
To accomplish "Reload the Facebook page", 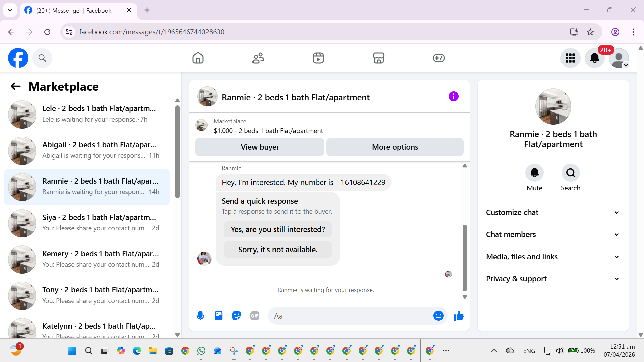I will (x=47, y=32).
